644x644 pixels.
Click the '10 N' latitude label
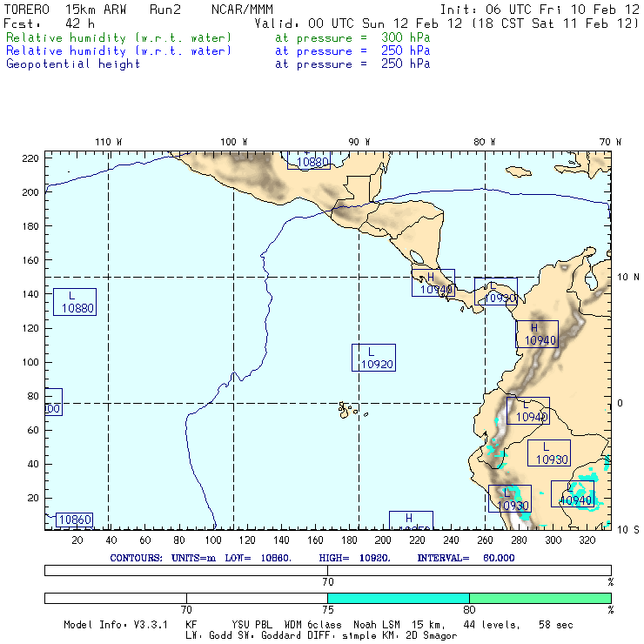click(x=628, y=278)
